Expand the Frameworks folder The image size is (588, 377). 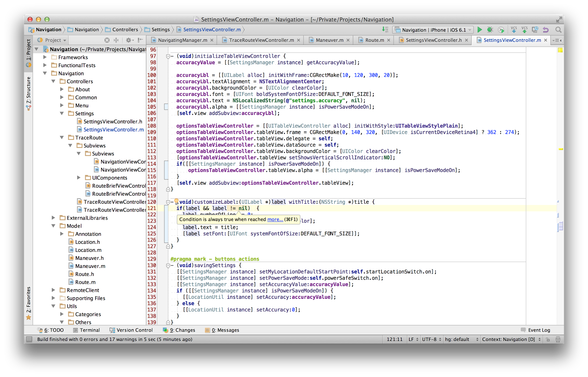(45, 57)
